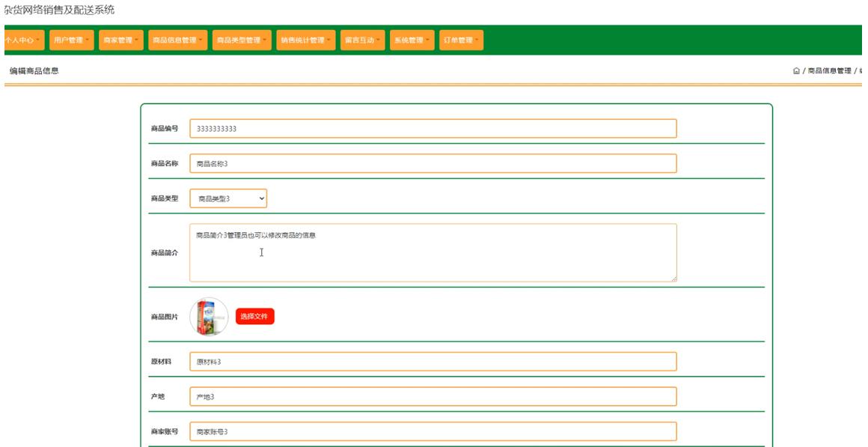Click the 原材料3 input field

(x=433, y=362)
